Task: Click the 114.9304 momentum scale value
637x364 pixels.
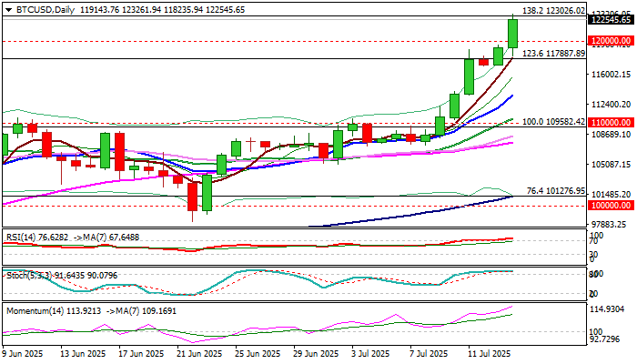Action: pos(607,309)
